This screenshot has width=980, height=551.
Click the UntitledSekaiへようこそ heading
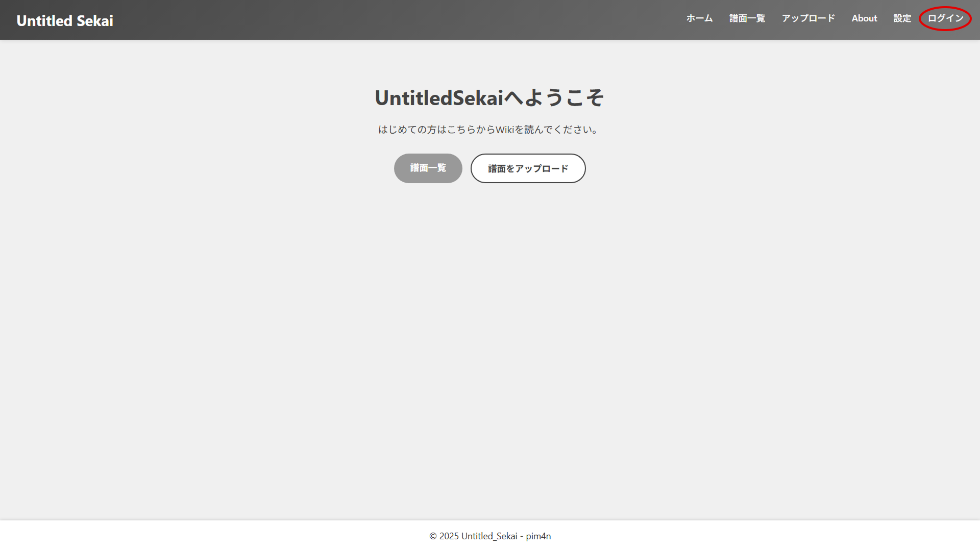pyautogui.click(x=489, y=97)
